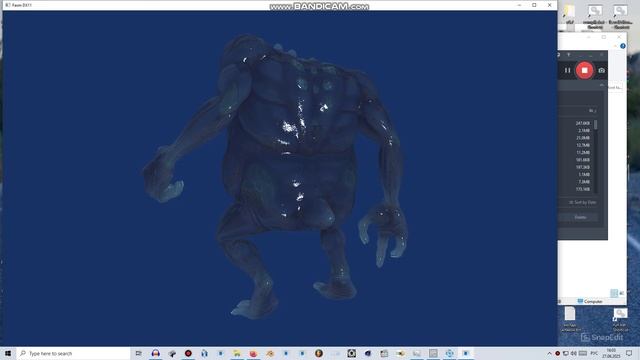Open the File Explorer taskbar icon
640x360 pixels.
(237, 353)
